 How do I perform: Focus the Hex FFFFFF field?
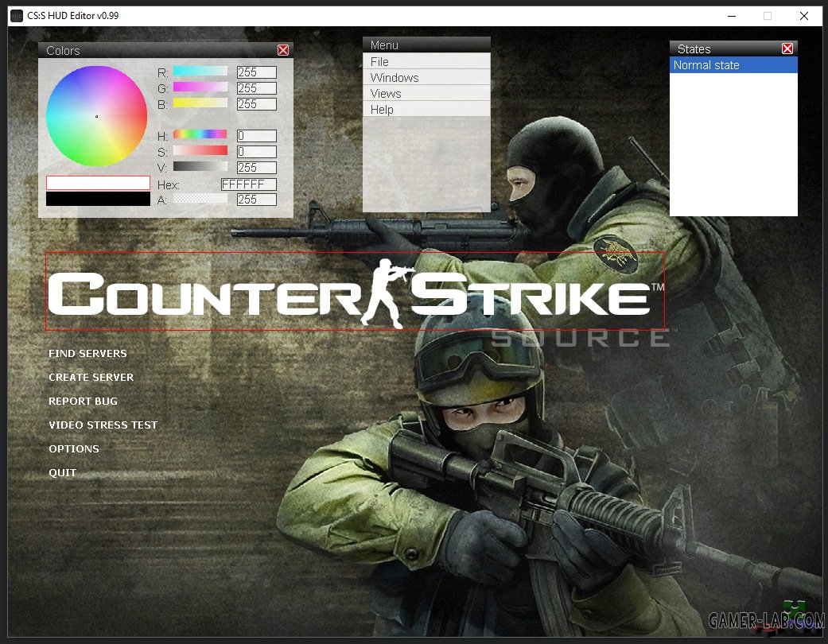[x=249, y=184]
